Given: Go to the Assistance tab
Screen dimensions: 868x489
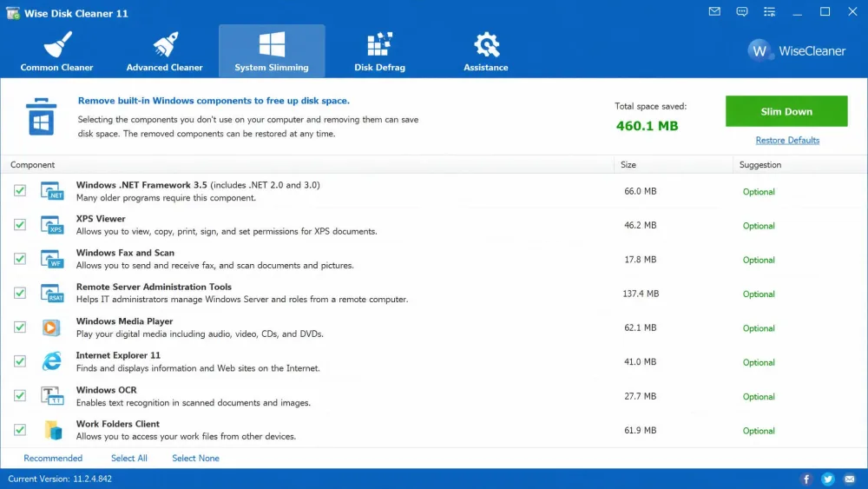Looking at the screenshot, I should click(x=486, y=51).
